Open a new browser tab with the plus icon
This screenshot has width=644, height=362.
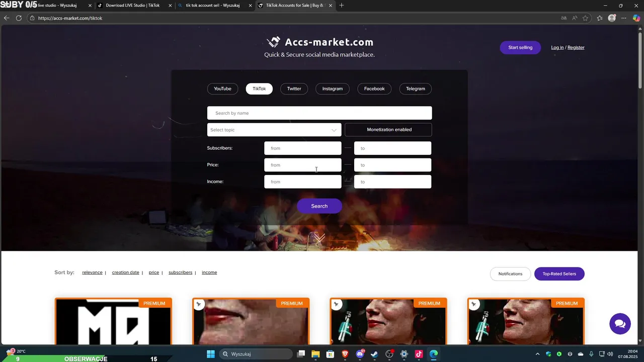[342, 6]
